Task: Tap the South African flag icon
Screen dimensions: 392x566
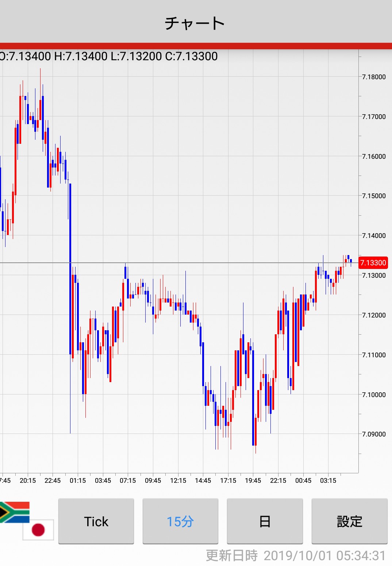Action: (x=15, y=512)
